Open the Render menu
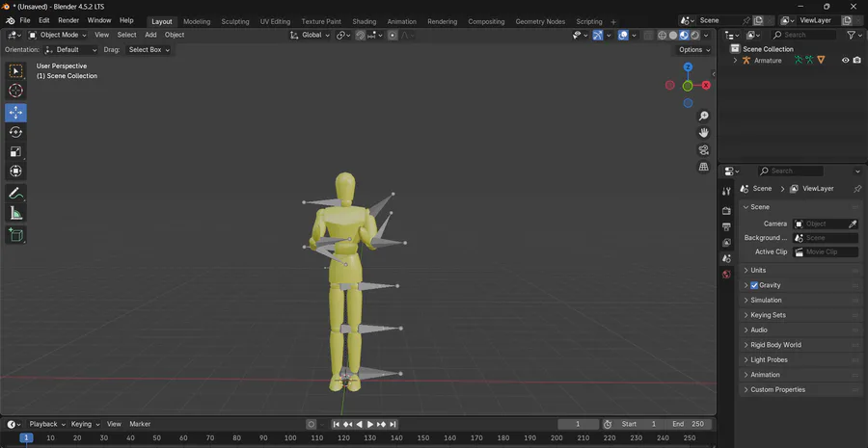Screen dimensions: 868x448 [68, 20]
